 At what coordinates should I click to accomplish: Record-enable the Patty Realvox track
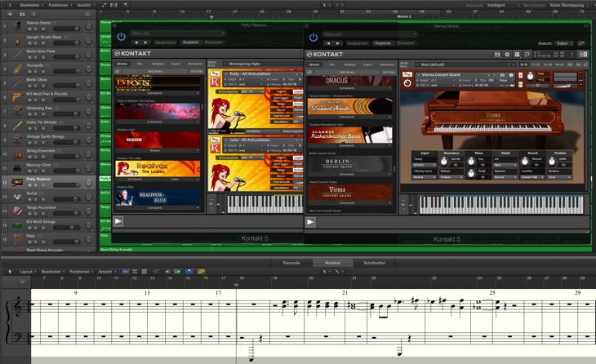43,185
